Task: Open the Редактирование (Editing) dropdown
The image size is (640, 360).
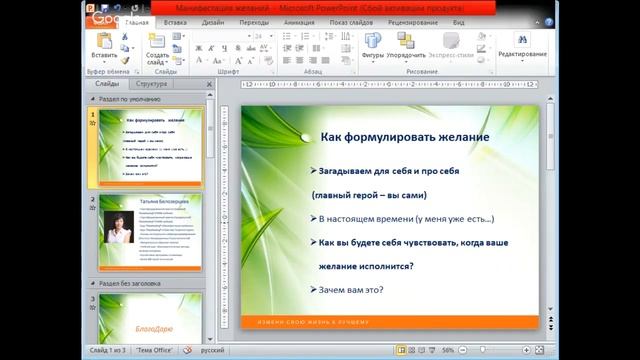Action: point(522,46)
